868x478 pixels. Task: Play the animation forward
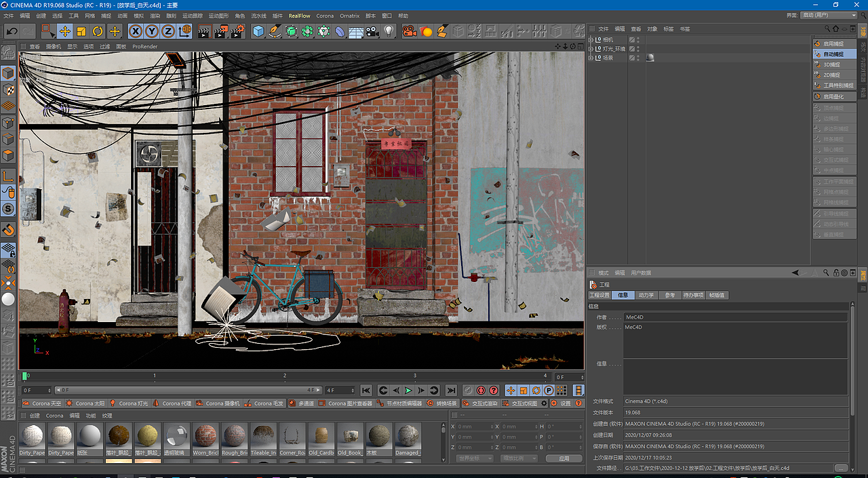click(x=408, y=391)
